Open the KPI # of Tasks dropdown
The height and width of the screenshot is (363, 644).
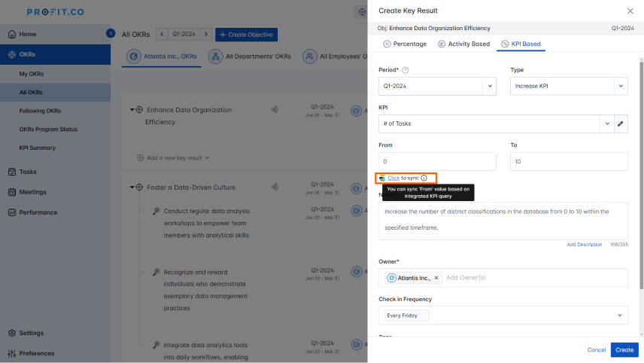(496, 124)
